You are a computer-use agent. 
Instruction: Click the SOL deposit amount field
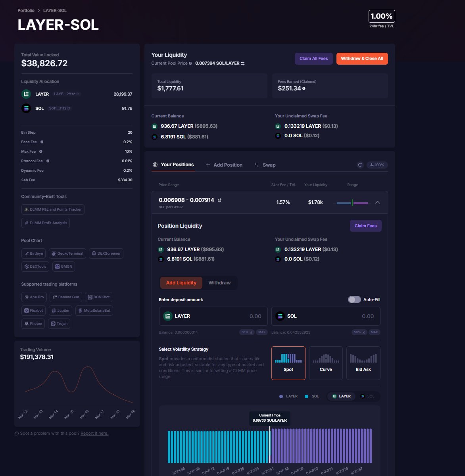(x=326, y=316)
